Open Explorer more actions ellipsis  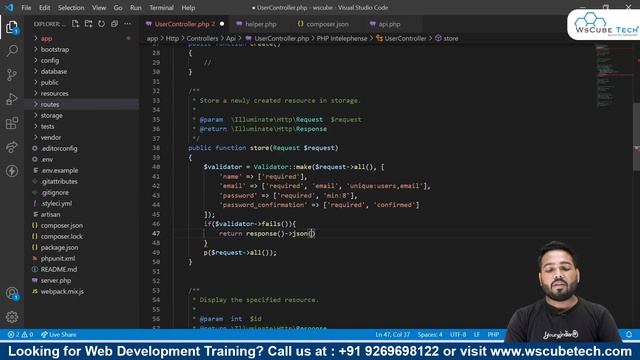(127, 24)
